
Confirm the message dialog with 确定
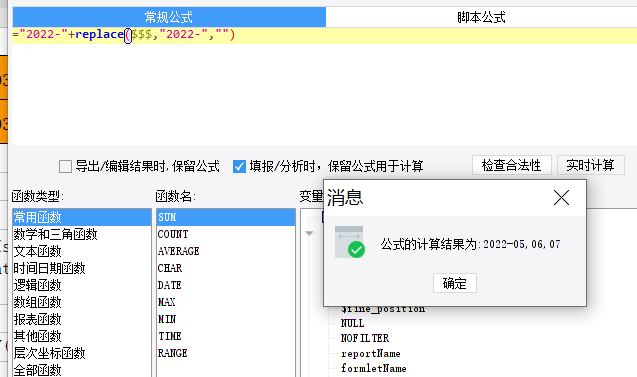tap(455, 283)
